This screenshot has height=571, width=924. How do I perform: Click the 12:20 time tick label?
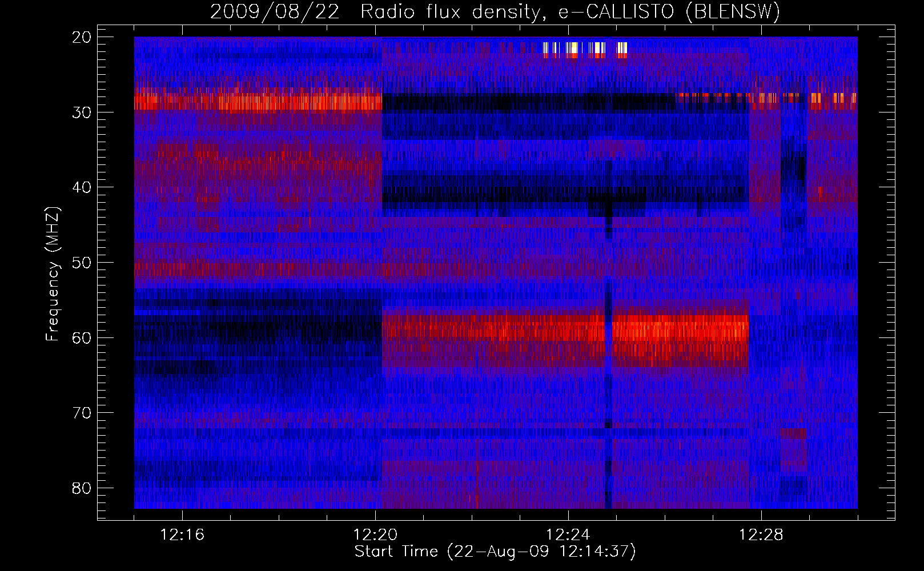pos(375,535)
